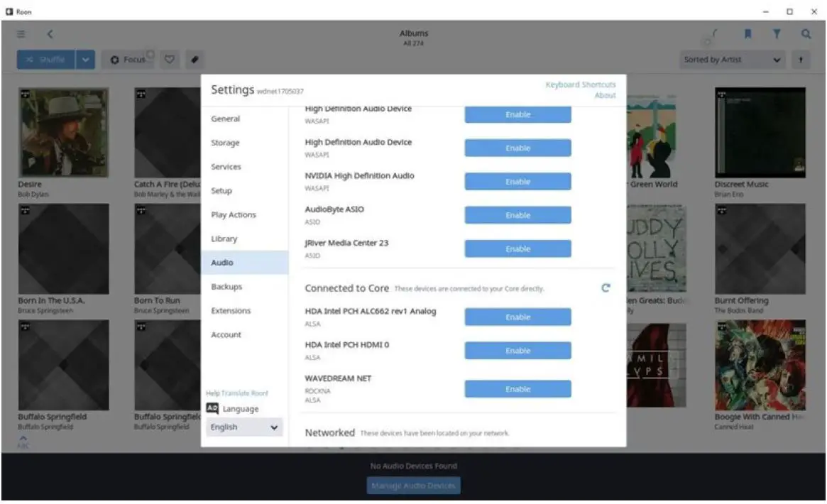
Task: Click the heart favorites filter icon
Action: (x=169, y=60)
